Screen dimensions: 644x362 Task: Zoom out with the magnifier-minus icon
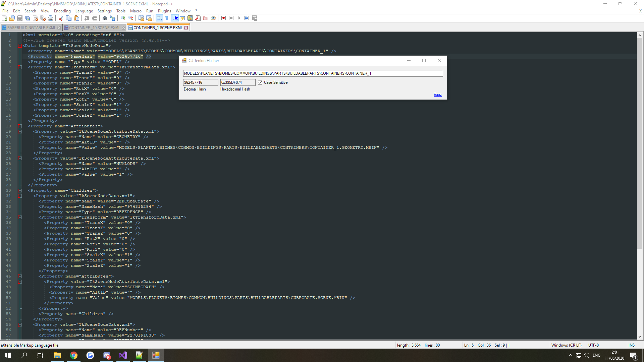point(131,18)
